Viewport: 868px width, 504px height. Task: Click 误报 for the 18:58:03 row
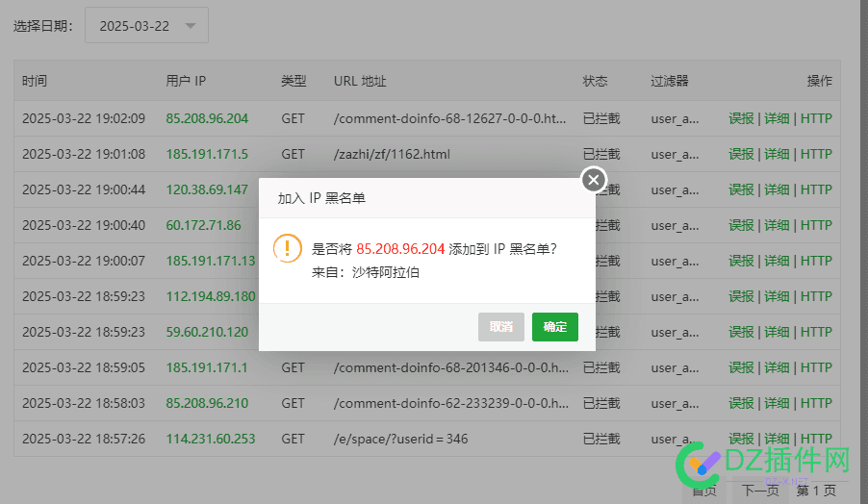pos(741,403)
